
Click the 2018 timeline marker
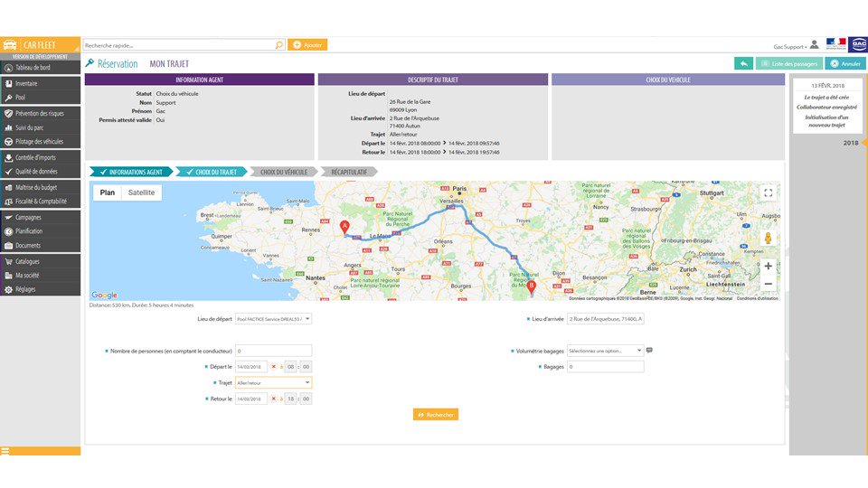tap(850, 143)
